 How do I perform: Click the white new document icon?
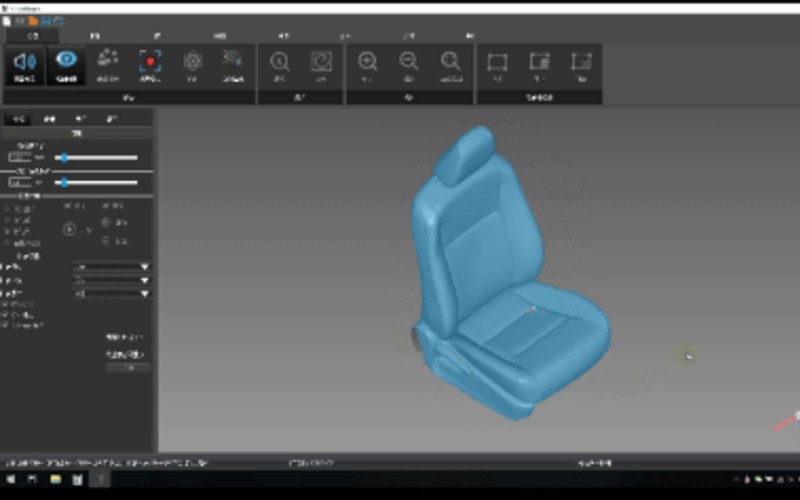click(x=7, y=21)
